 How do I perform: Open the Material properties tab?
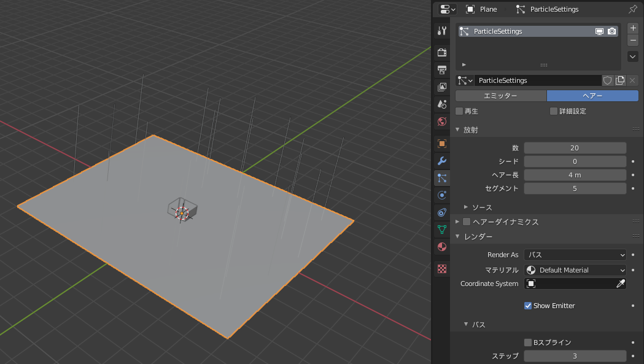click(x=441, y=247)
